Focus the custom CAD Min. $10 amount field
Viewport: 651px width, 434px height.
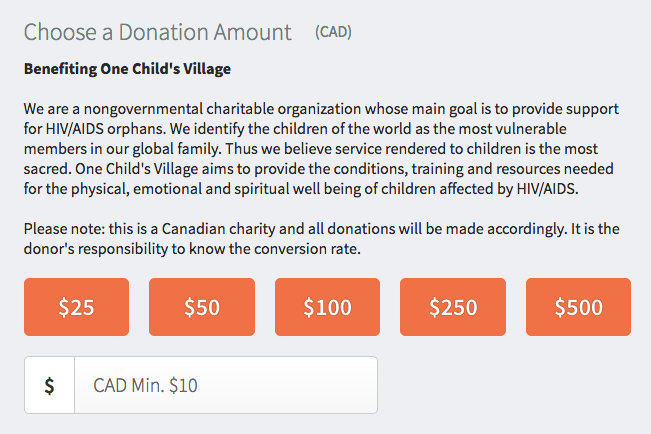point(226,385)
